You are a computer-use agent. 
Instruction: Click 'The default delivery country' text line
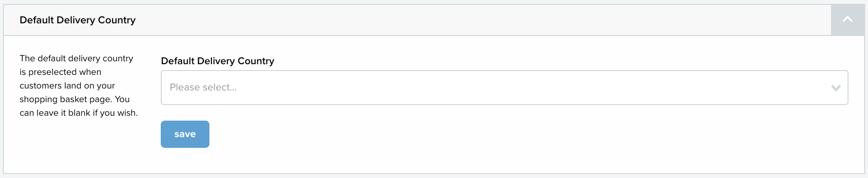point(76,58)
